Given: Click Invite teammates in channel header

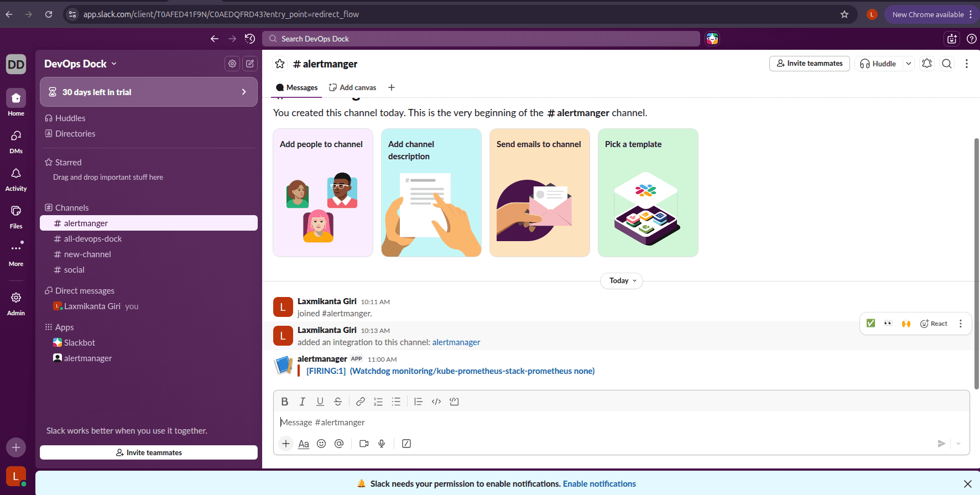Looking at the screenshot, I should click(810, 64).
